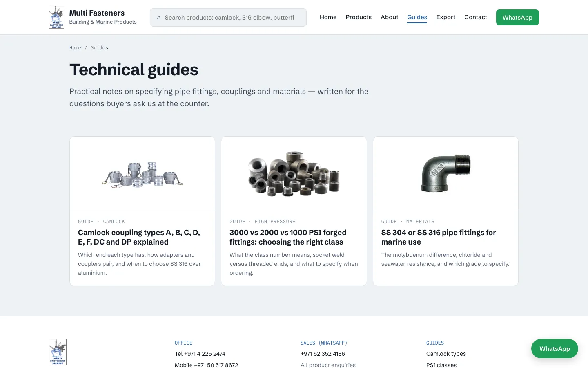Open the SS 304 or SS 316 guide title
This screenshot has width=588, height=368.
439,237
